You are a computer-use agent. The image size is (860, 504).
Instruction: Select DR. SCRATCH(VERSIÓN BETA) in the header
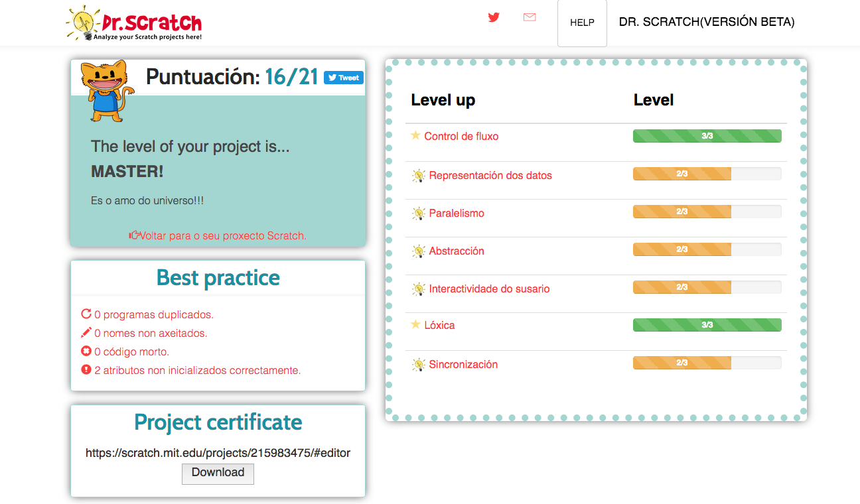point(706,21)
